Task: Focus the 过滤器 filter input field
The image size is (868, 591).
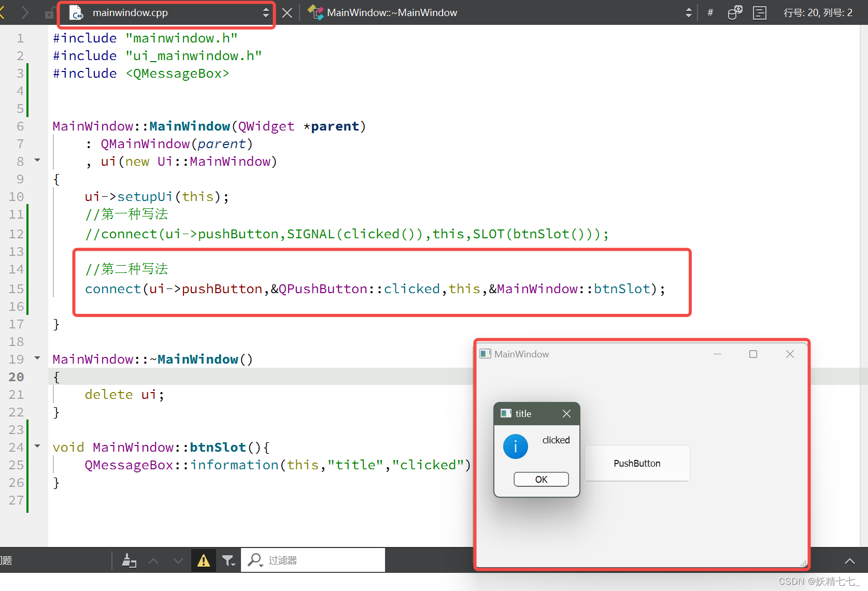Action: coord(313,560)
